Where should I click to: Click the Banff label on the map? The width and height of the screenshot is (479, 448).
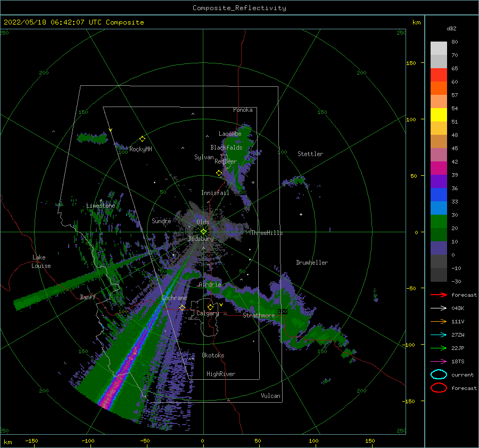[x=88, y=297]
